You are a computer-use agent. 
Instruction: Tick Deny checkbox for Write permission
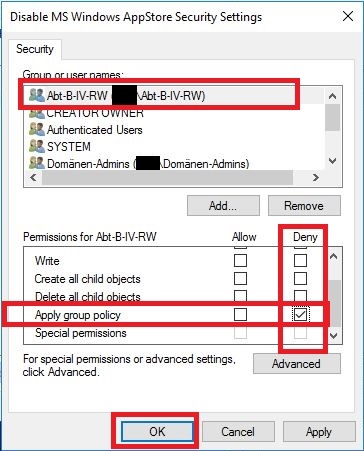[x=300, y=260]
